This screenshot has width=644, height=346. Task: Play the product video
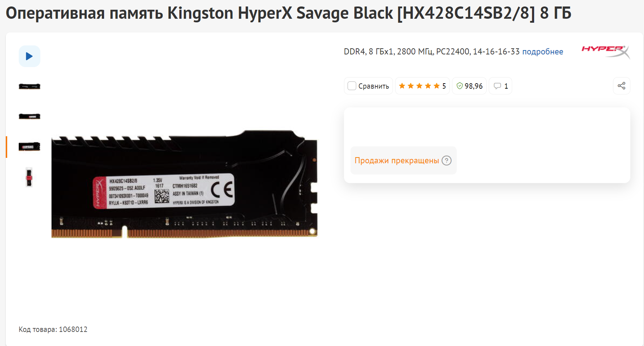tap(30, 56)
